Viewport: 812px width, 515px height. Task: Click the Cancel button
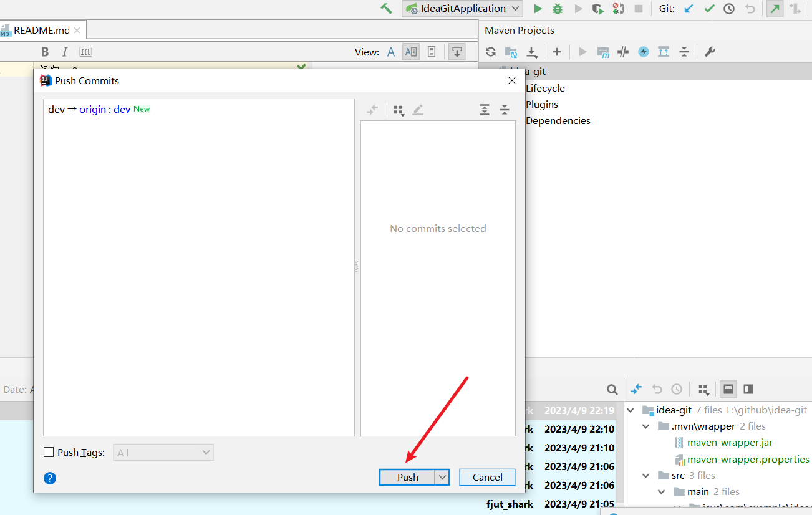tap(487, 477)
